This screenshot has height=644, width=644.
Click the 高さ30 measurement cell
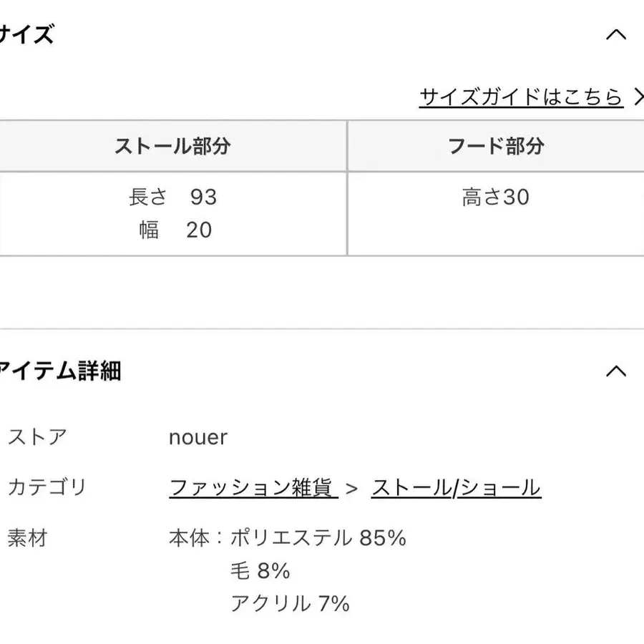coord(496,197)
